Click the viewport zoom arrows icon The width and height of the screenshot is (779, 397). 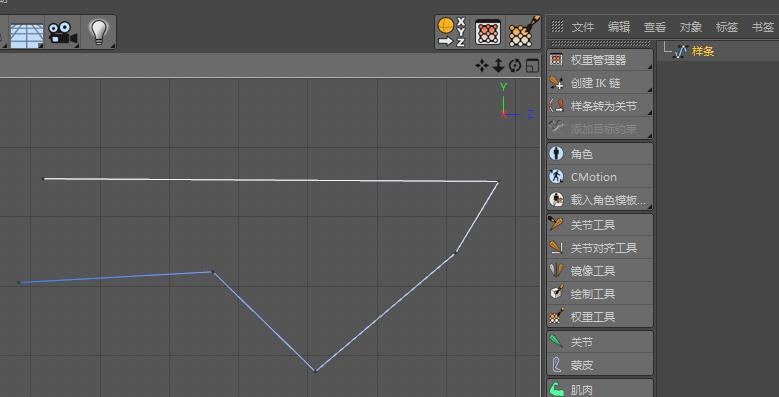(498, 66)
